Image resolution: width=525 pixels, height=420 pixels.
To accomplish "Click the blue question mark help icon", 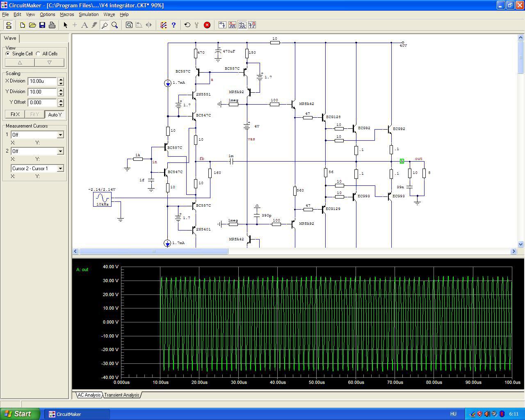I will pos(173,25).
